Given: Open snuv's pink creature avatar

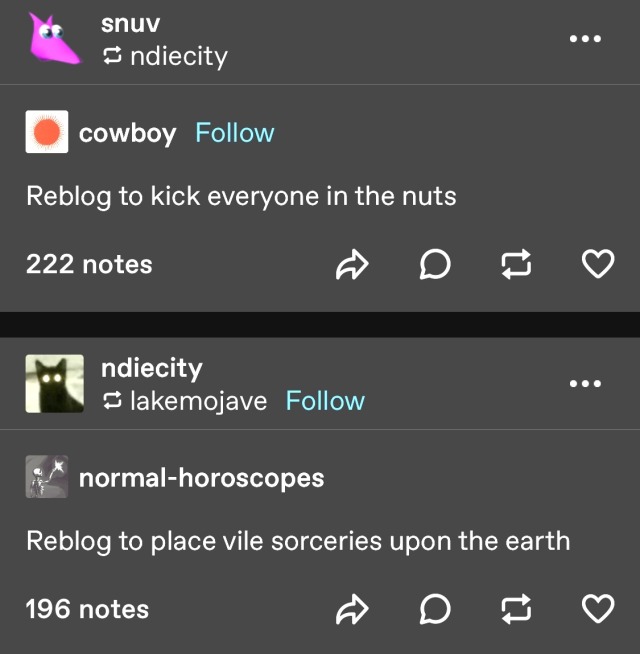Looking at the screenshot, I should pos(54,38).
